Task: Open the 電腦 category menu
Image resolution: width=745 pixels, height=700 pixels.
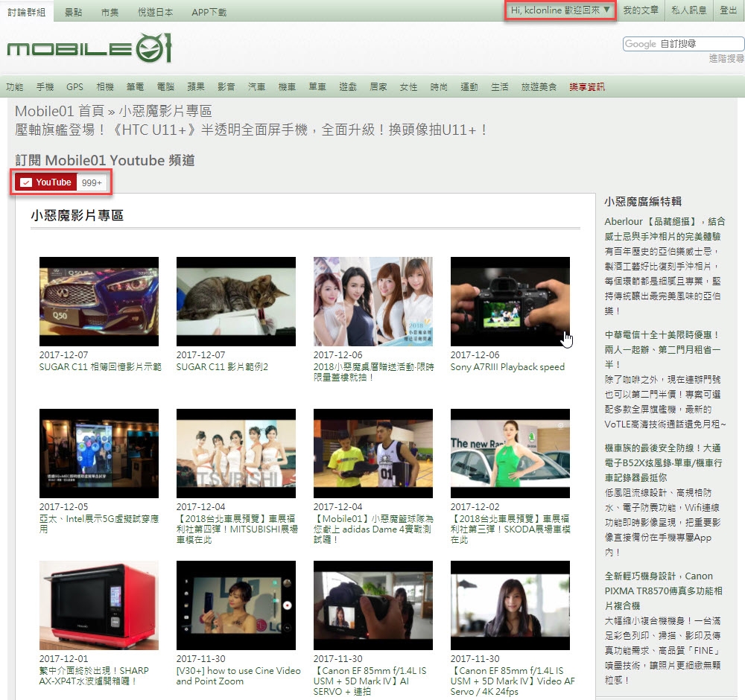Action: (166, 87)
